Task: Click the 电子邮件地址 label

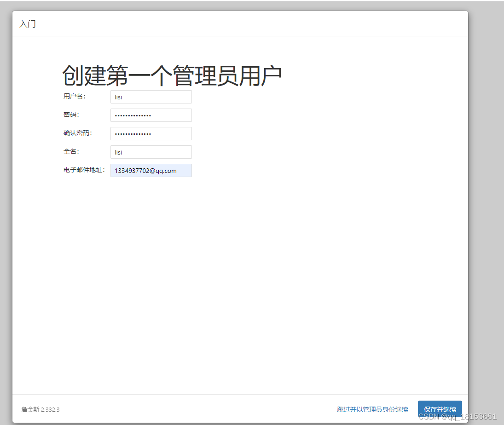Action: 84,170
